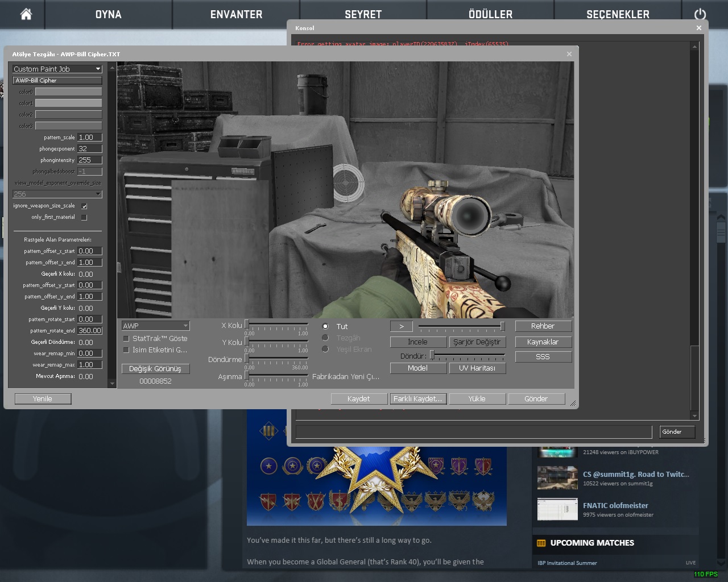Open the SEYRET menu
Viewport: 728px width, 582px height.
click(x=363, y=14)
